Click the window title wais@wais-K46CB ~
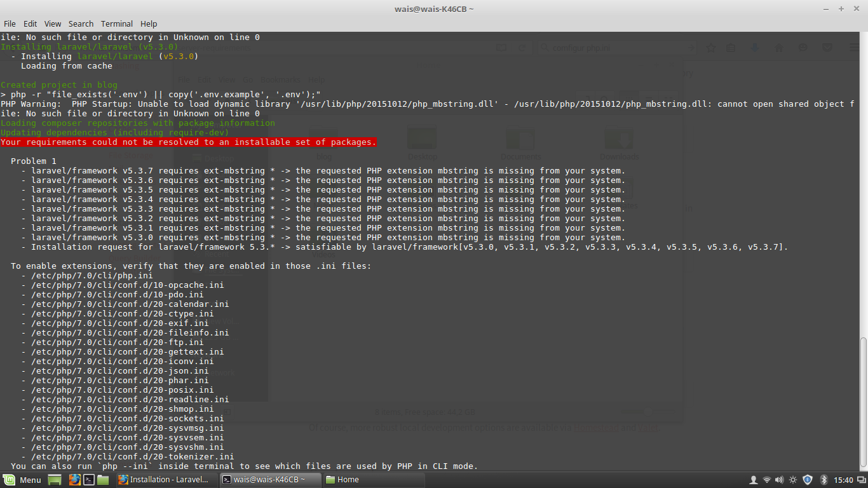Image resolution: width=868 pixels, height=488 pixels. tap(434, 8)
